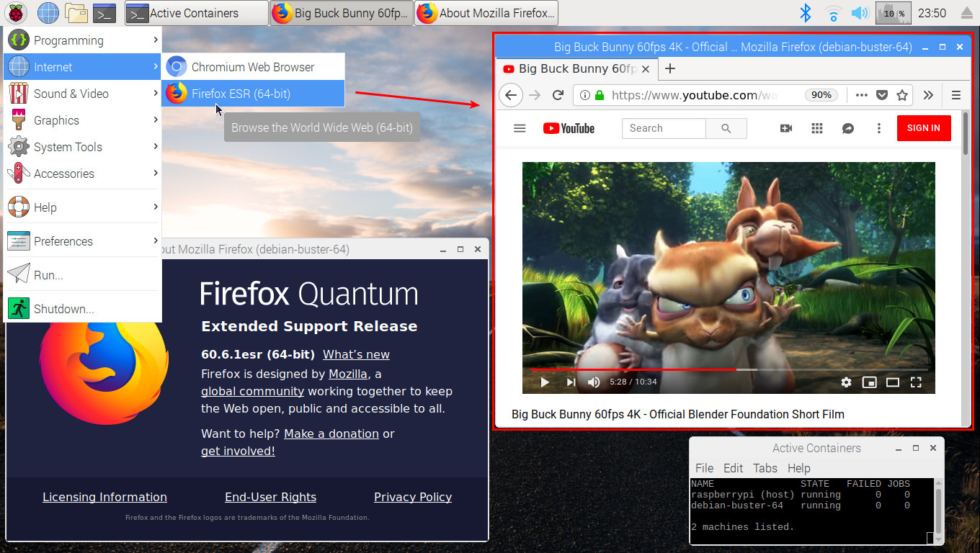
Task: Toggle miniplayer mode
Action: click(870, 382)
